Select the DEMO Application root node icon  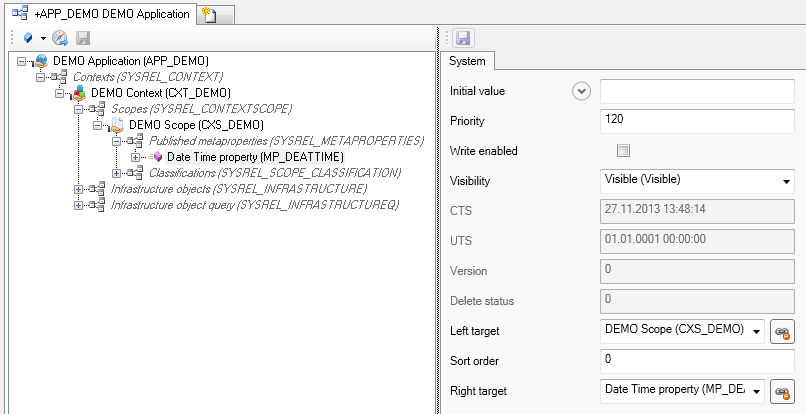[41, 61]
